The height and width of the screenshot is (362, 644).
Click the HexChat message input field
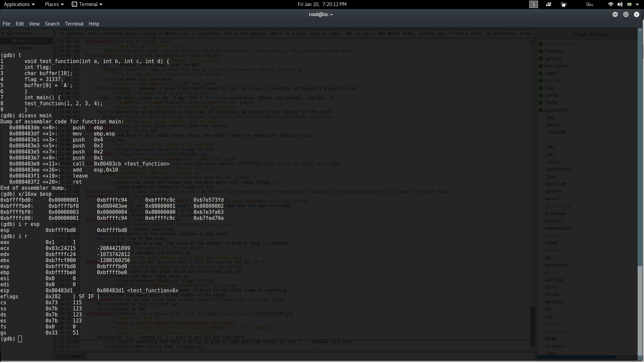tap(310, 356)
